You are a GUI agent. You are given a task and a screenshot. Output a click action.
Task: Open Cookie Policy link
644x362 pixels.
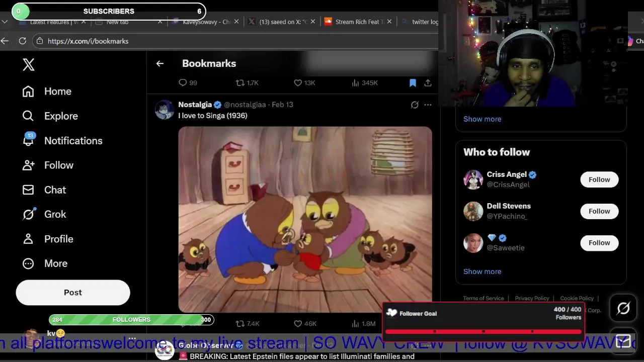tap(577, 298)
